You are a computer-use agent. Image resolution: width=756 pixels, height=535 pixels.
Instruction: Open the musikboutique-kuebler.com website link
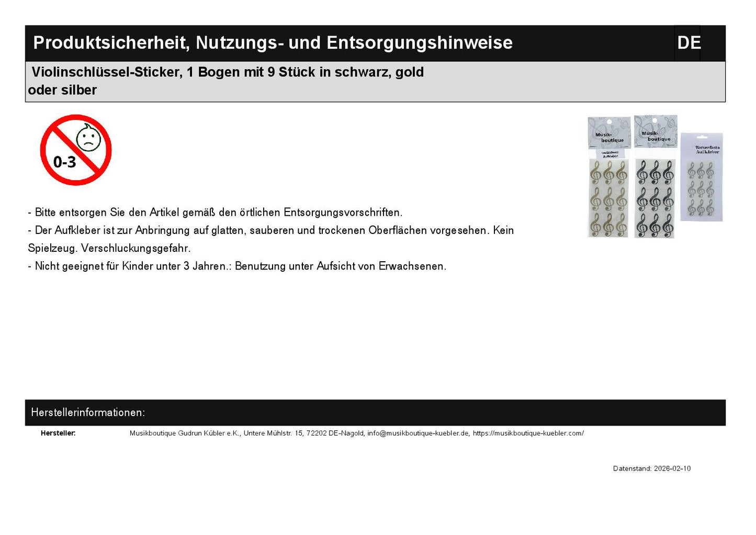click(x=528, y=433)
